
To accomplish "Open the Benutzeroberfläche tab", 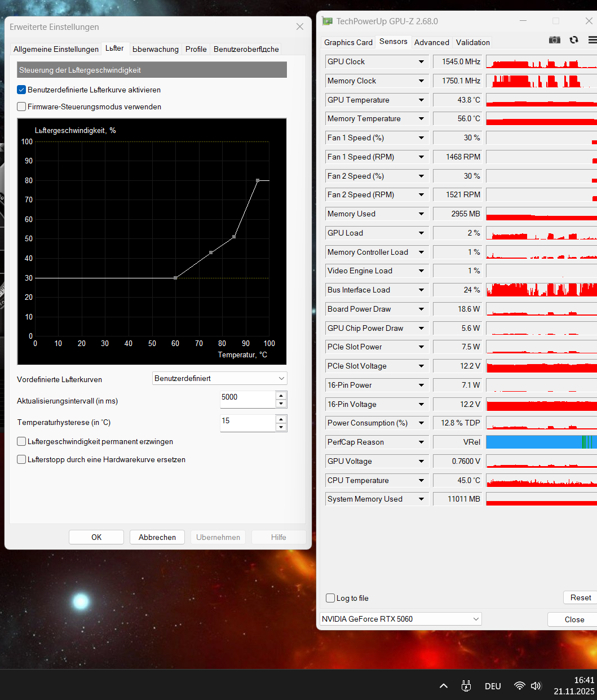I will coord(246,49).
